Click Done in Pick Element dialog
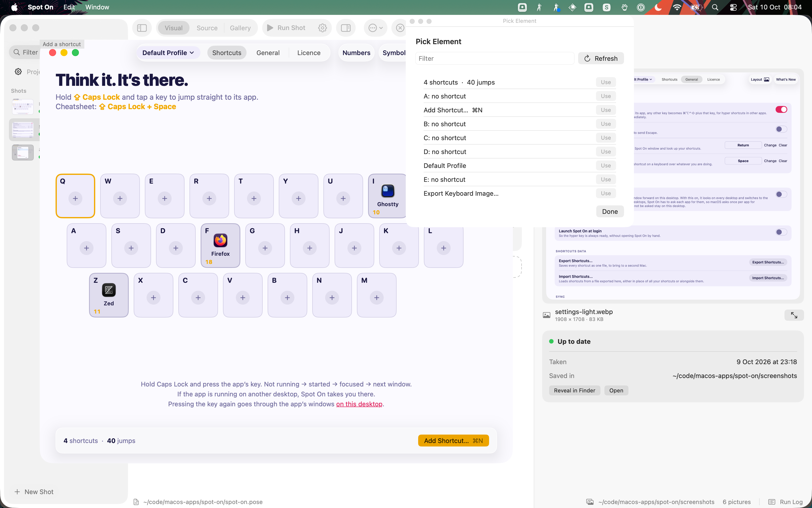The height and width of the screenshot is (508, 812). (x=610, y=212)
